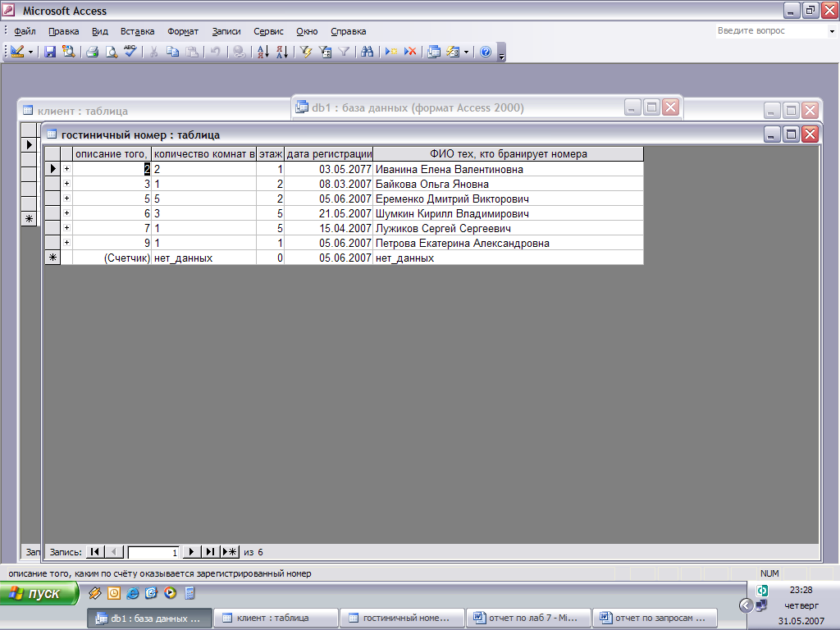Create new record navigation button
The image size is (840, 630).
pos(230,552)
